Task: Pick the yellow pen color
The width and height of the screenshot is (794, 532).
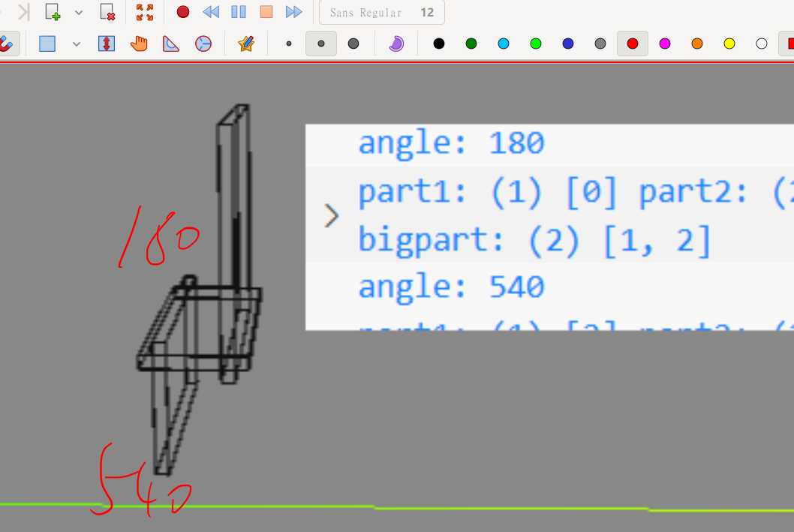Action: pos(729,44)
